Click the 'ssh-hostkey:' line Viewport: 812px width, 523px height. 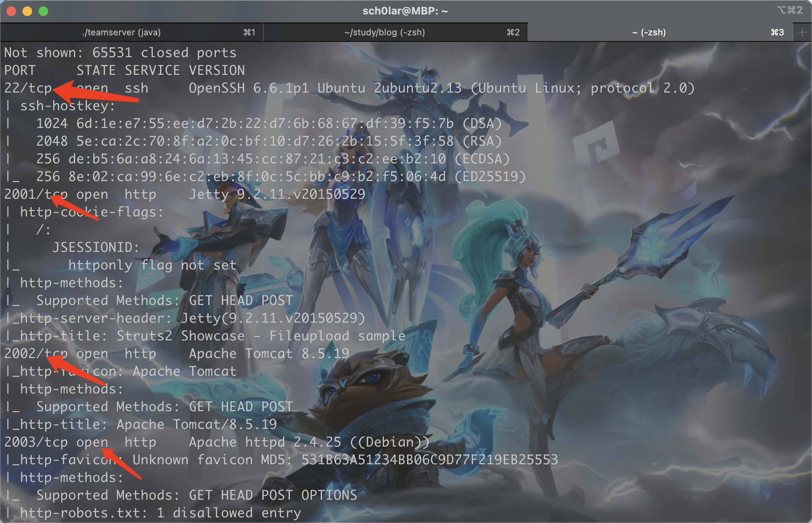coord(60,106)
